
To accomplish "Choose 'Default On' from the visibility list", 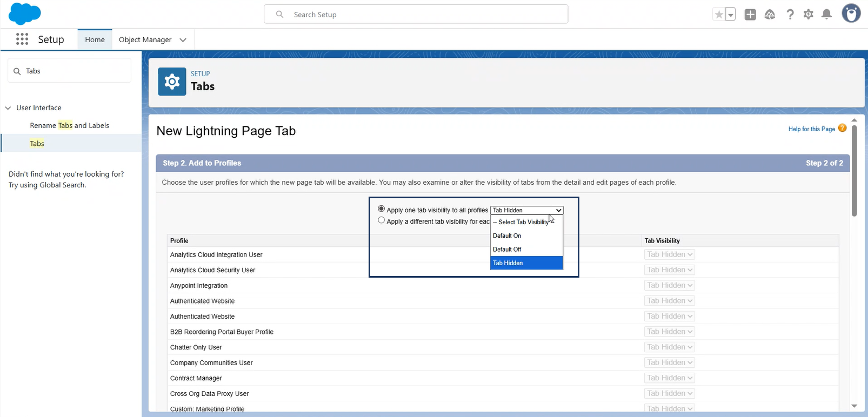I will pos(507,236).
